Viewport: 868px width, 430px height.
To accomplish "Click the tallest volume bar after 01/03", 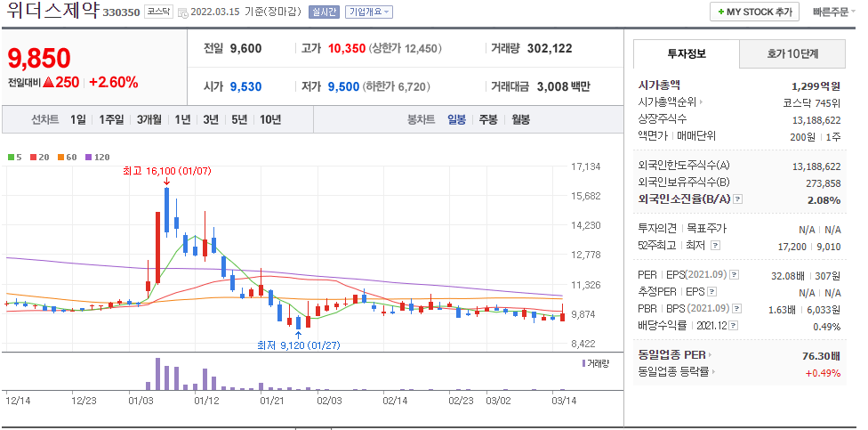I will coord(157,374).
